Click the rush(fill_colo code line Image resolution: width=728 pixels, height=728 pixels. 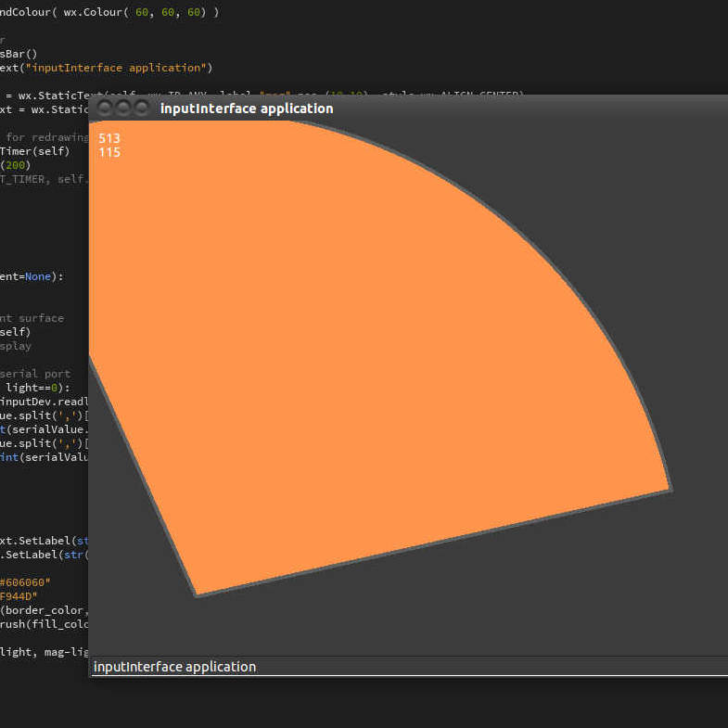click(45, 624)
